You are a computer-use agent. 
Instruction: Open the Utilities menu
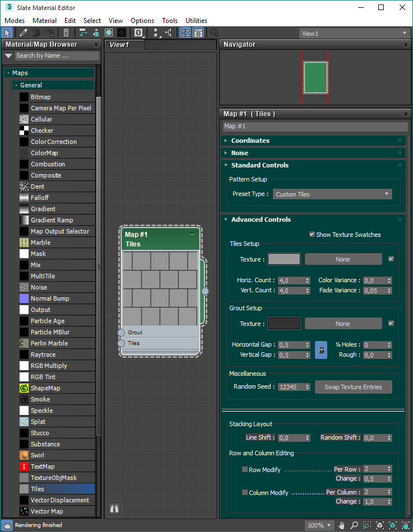point(196,21)
